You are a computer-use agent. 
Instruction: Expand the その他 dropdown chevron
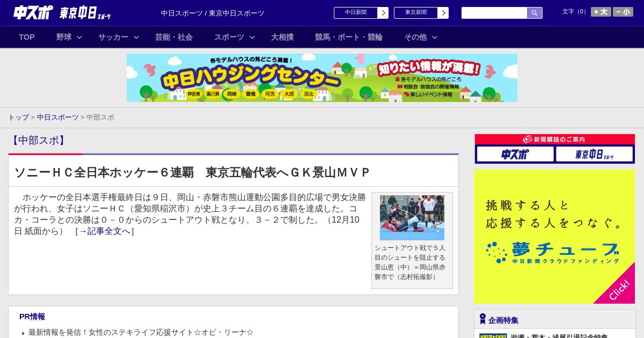pyautogui.click(x=435, y=37)
